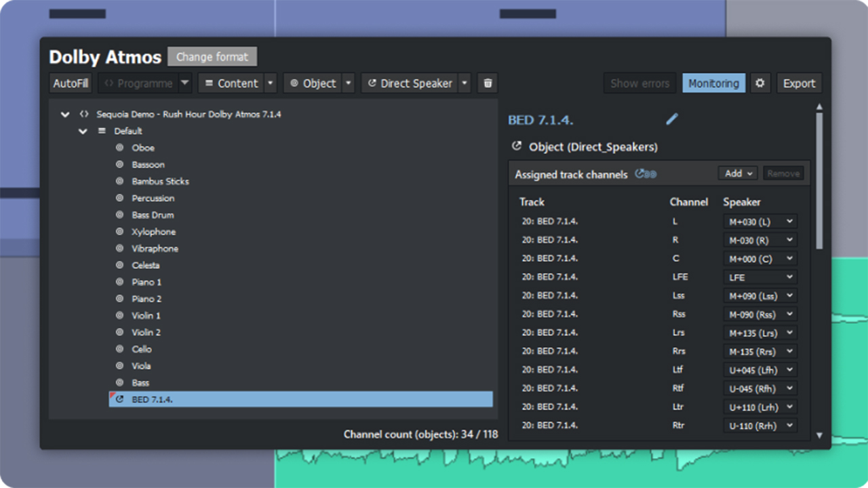Image resolution: width=868 pixels, height=488 pixels.
Task: Click the Track column header
Action: pos(532,202)
